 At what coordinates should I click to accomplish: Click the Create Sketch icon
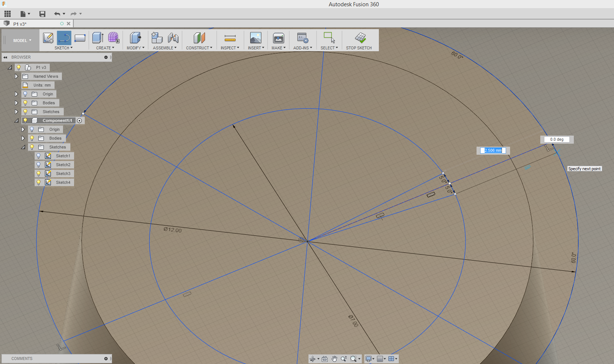click(48, 38)
